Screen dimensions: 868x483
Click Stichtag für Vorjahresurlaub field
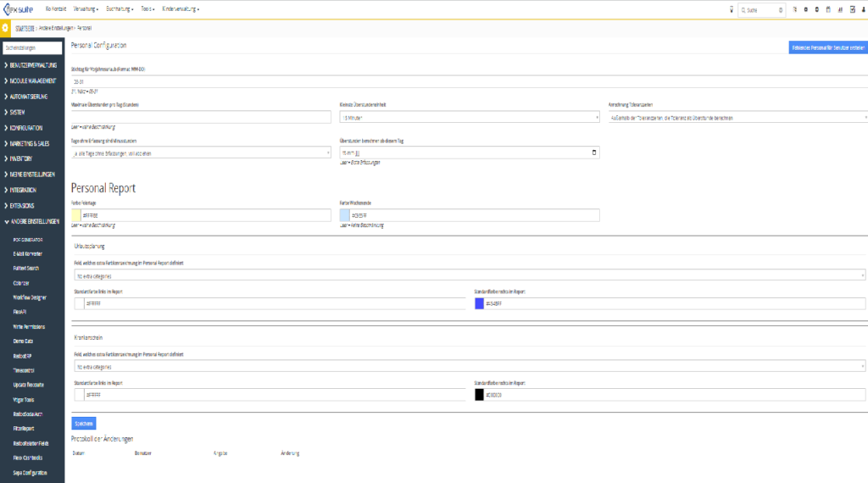tap(470, 81)
